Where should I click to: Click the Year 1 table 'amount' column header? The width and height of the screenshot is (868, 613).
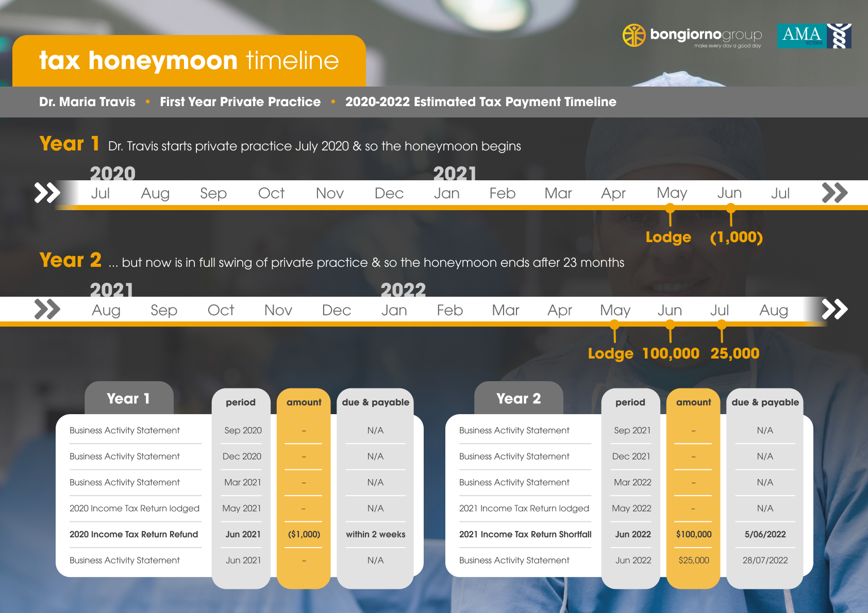[x=304, y=402]
